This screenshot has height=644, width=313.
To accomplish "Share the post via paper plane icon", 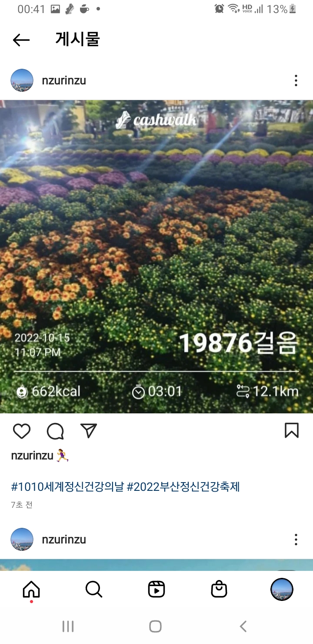I will (89, 430).
